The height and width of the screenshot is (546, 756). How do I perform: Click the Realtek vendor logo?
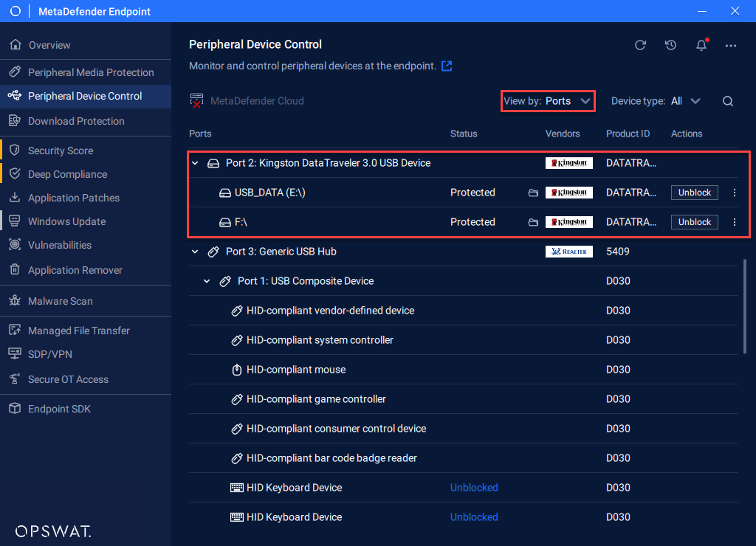pyautogui.click(x=569, y=252)
